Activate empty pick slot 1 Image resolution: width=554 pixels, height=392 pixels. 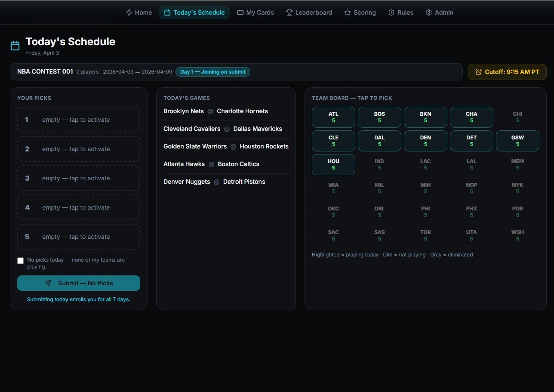(x=79, y=120)
